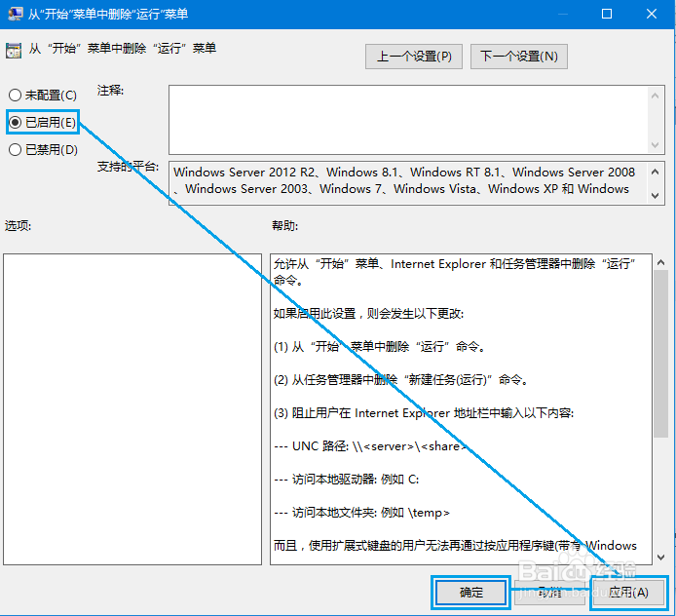Click help pane scroll down arrow
676x616 pixels.
click(660, 557)
